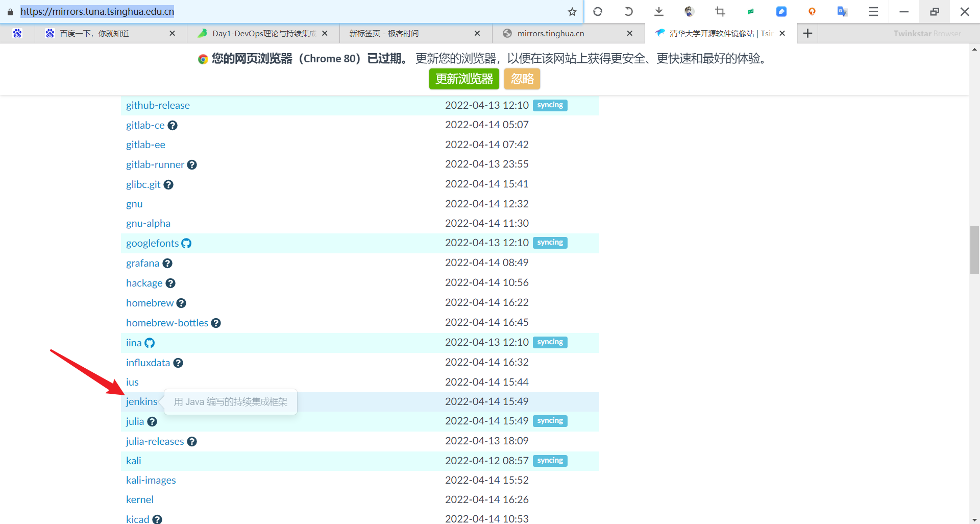Switch to the mirrors.tinghua.cn tab
The height and width of the screenshot is (524, 980).
point(568,33)
